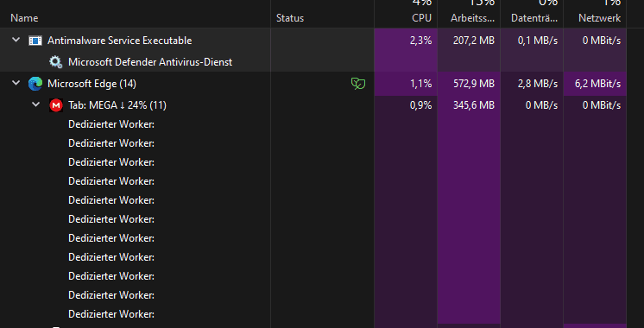
Task: Sort by Datenträger disk column header
Action: click(534, 18)
